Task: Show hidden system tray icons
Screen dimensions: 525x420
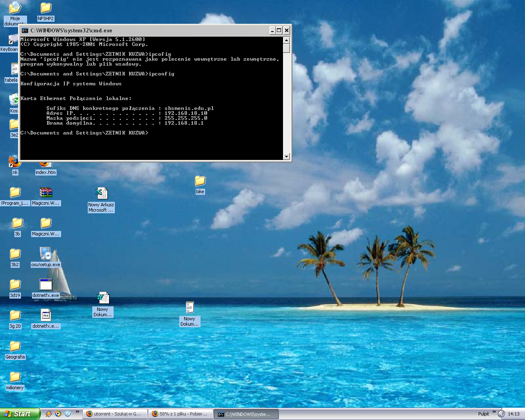Action: pyautogui.click(x=501, y=414)
